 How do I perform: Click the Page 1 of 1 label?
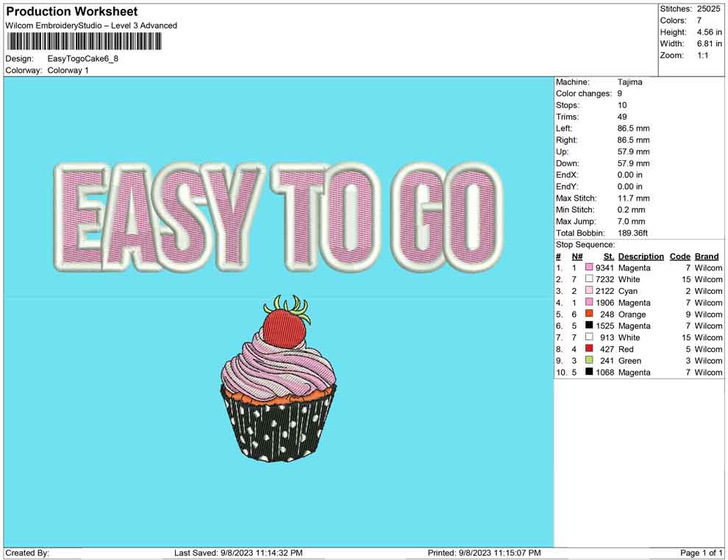tap(697, 553)
